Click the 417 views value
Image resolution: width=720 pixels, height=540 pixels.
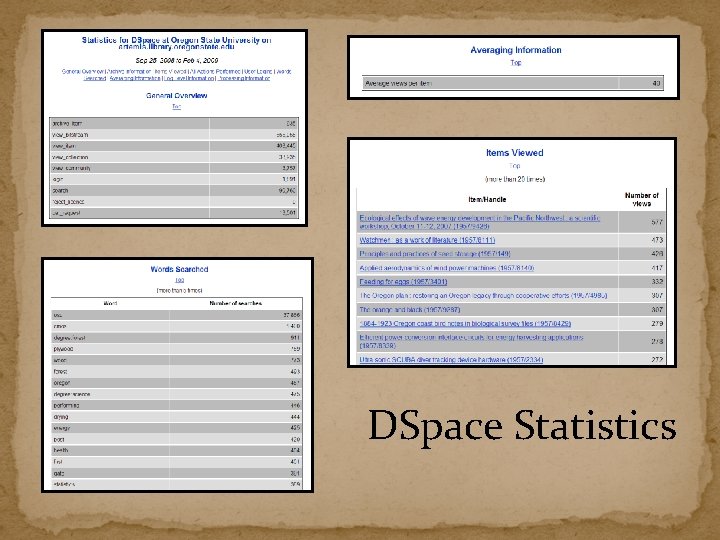point(657,268)
